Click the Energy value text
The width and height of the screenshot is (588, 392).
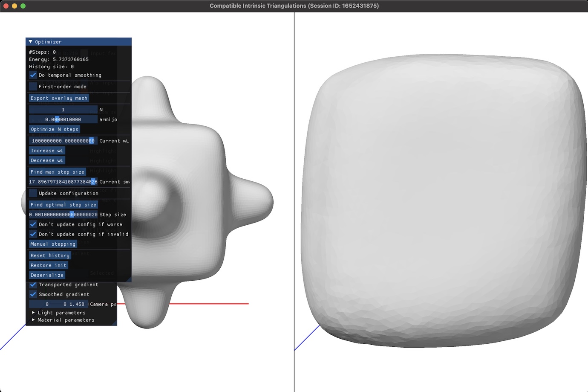59,59
